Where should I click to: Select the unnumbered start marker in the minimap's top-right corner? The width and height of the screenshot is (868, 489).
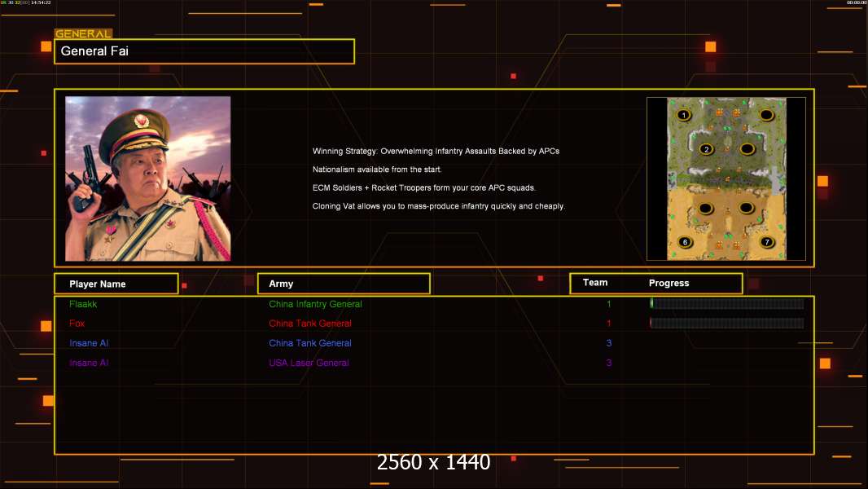[x=766, y=115]
